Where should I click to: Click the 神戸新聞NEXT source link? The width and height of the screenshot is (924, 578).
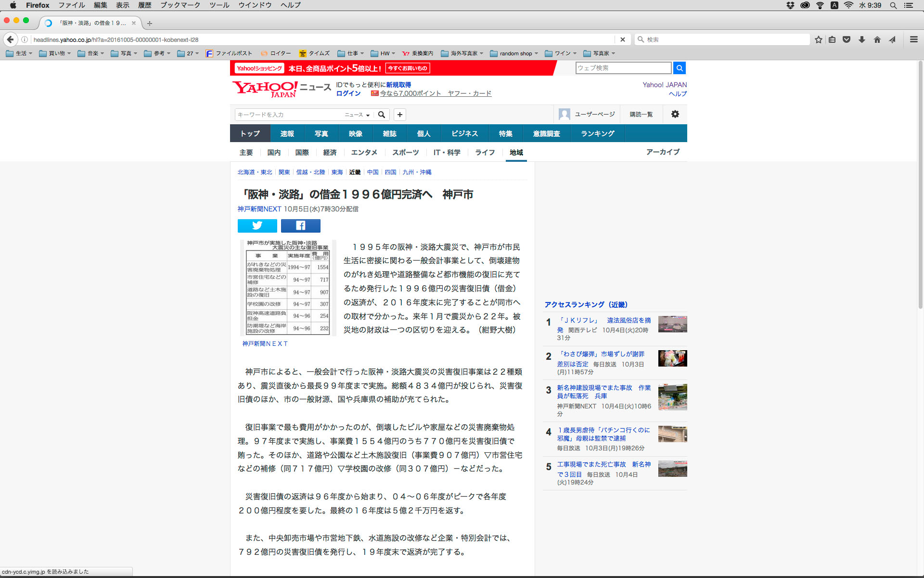[259, 209]
